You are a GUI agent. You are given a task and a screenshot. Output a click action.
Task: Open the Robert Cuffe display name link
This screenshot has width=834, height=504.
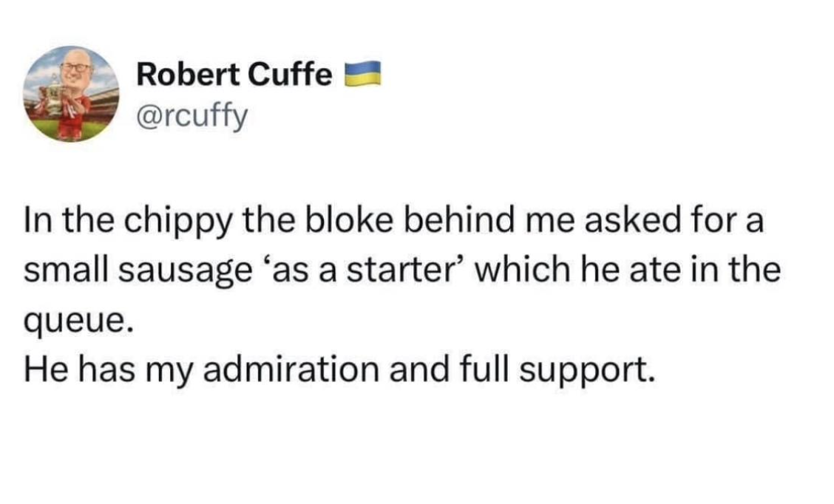(234, 74)
